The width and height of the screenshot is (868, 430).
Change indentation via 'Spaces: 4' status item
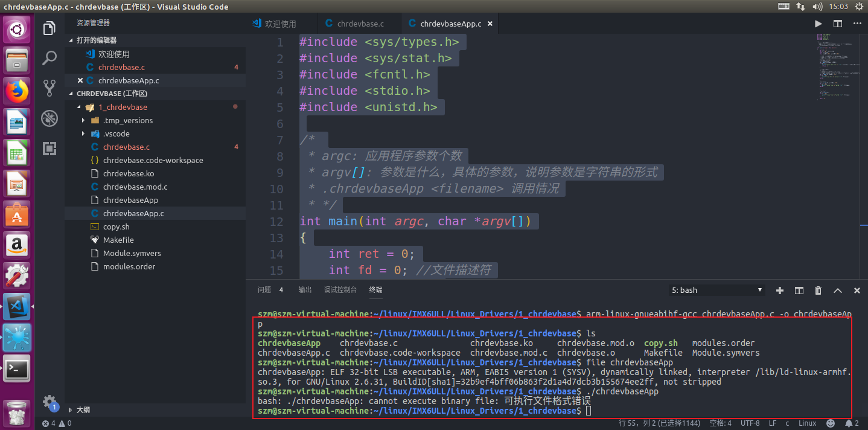720,423
